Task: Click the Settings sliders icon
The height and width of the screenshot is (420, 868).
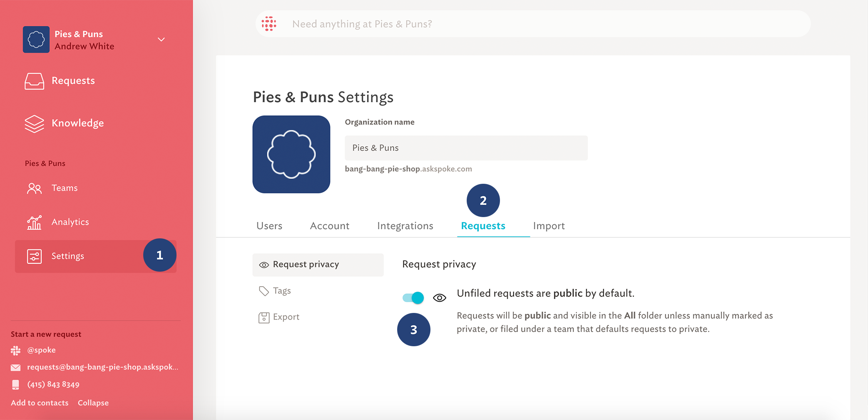Action: pos(34,256)
